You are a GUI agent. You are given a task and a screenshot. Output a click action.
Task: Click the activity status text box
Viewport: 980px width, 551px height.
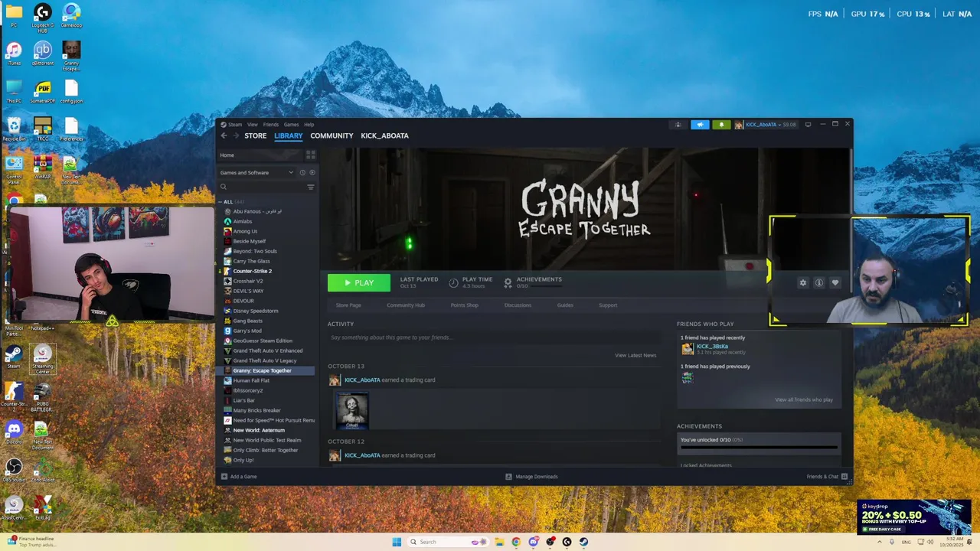(494, 337)
